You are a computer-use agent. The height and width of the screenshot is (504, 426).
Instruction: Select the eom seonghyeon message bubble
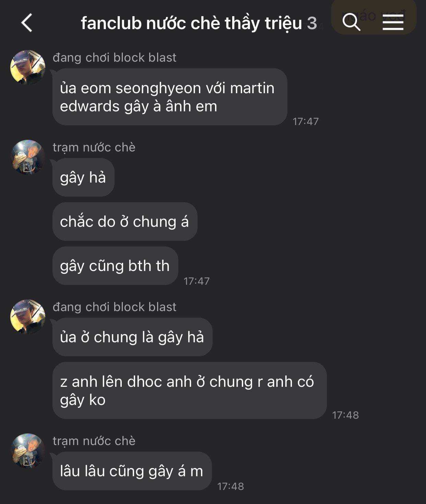(x=170, y=97)
